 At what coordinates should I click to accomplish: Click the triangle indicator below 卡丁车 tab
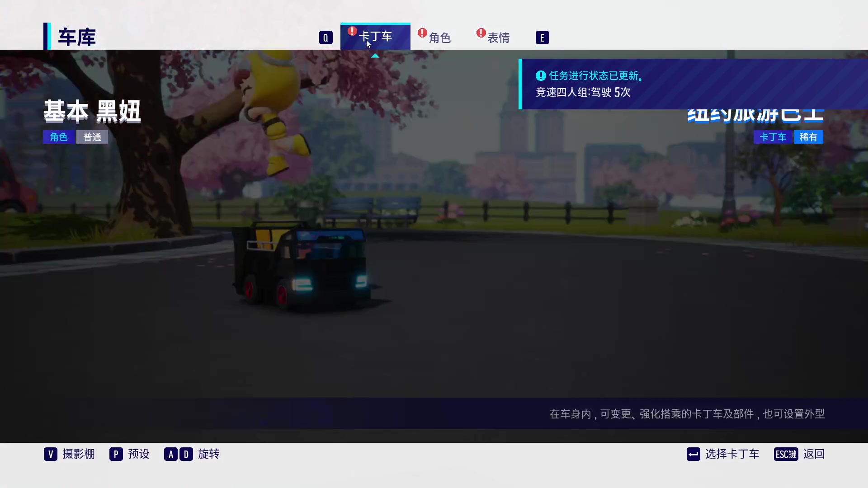pyautogui.click(x=375, y=56)
